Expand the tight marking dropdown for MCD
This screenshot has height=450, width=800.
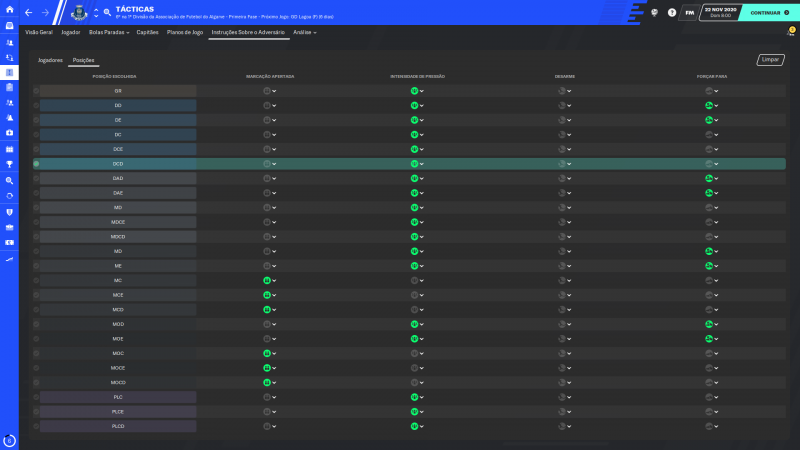(274, 310)
